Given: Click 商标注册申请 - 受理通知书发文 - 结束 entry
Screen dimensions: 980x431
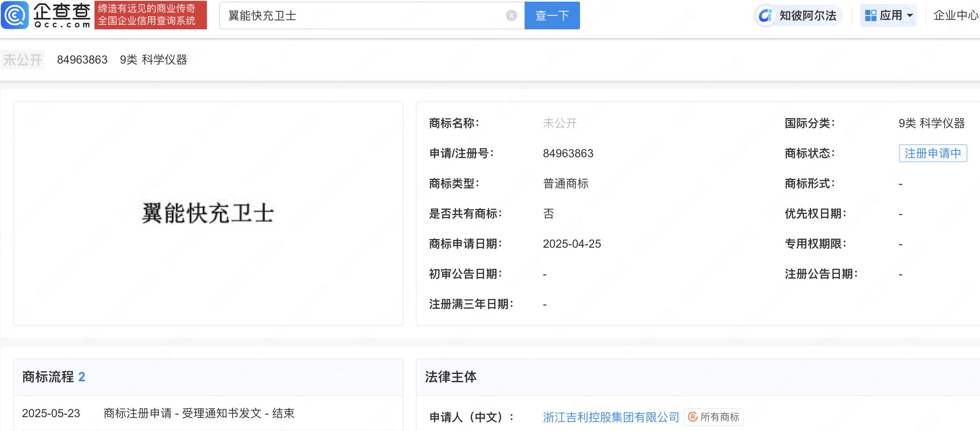Looking at the screenshot, I should [199, 413].
